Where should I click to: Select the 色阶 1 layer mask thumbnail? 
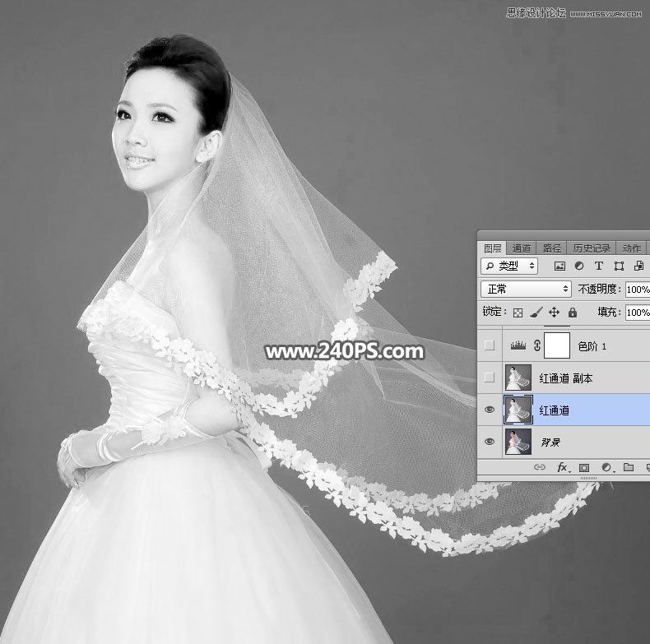coord(557,345)
